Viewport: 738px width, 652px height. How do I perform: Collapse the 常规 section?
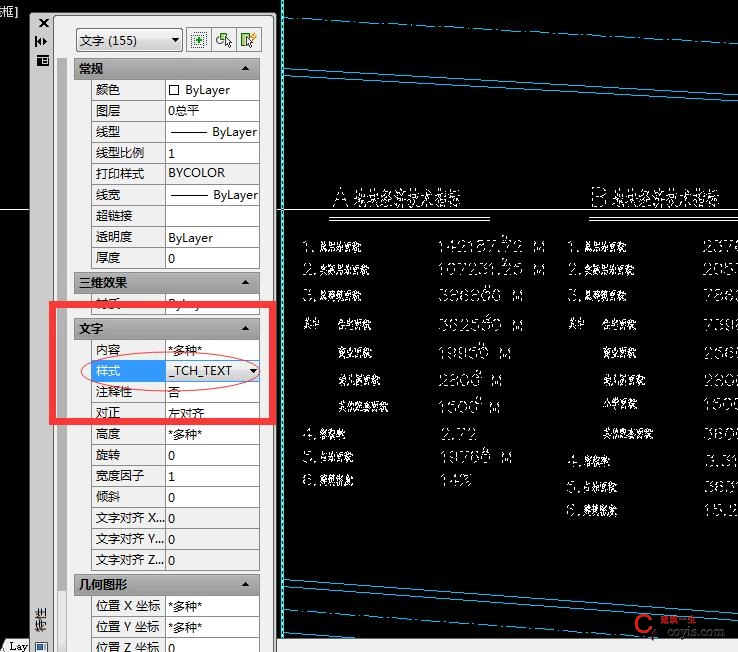(245, 69)
